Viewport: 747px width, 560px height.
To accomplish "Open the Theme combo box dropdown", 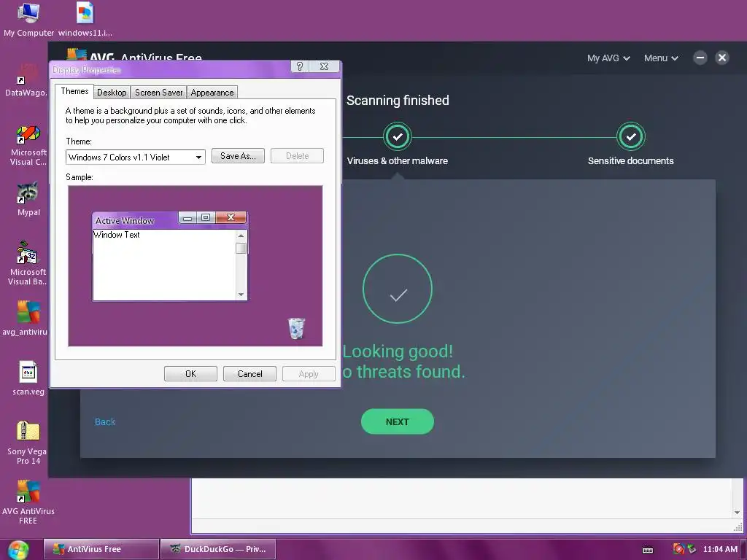I will click(198, 157).
